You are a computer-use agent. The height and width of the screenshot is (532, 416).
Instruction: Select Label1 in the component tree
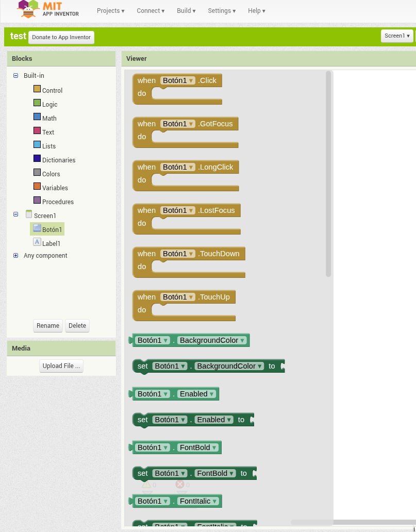click(51, 243)
